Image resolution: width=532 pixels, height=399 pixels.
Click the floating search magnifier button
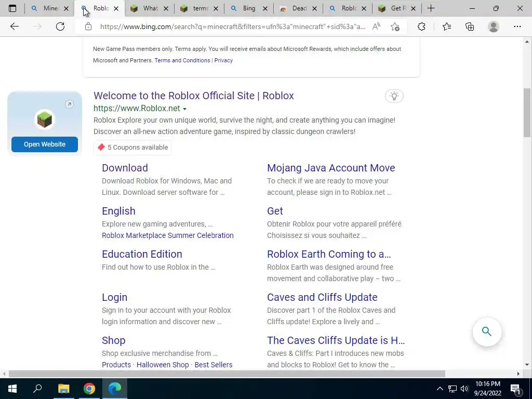(x=487, y=331)
